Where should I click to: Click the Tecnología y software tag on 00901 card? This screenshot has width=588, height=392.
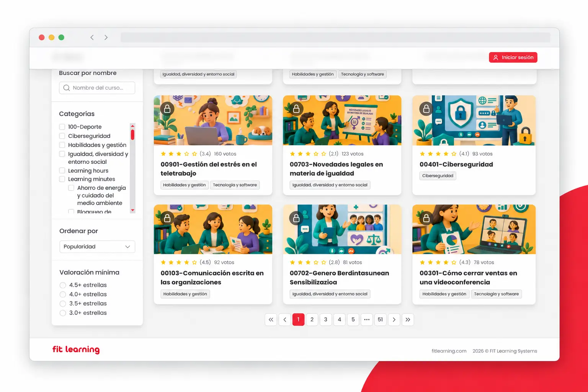click(235, 185)
